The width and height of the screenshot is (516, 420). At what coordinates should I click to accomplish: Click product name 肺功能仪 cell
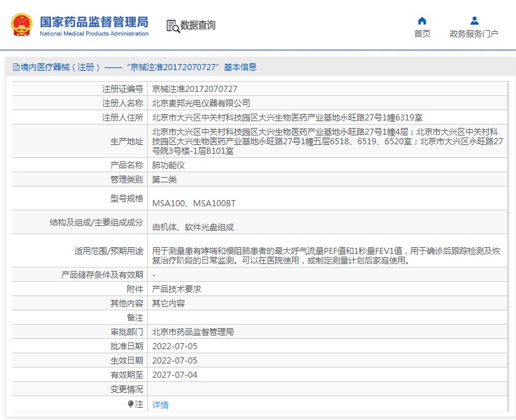click(168, 165)
